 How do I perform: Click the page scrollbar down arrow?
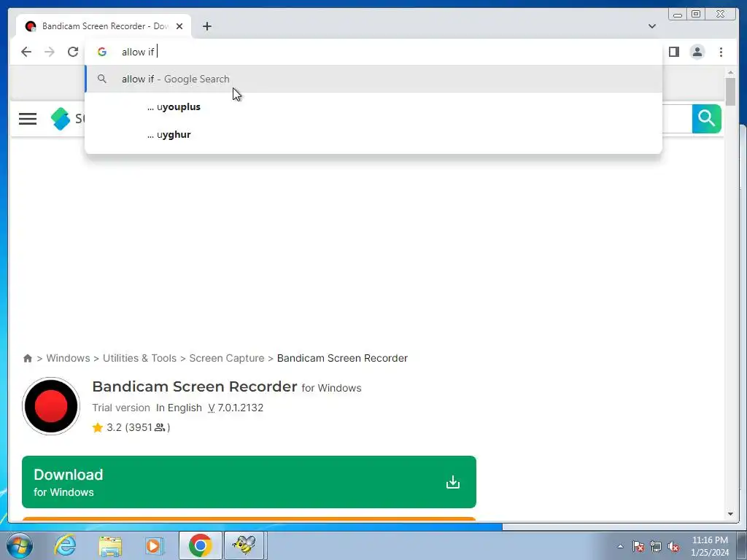click(x=730, y=514)
